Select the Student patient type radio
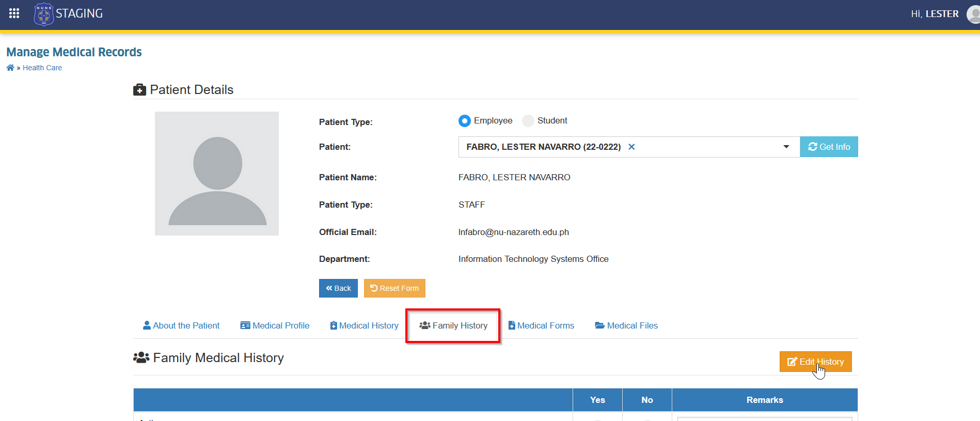This screenshot has height=421, width=980. tap(528, 121)
